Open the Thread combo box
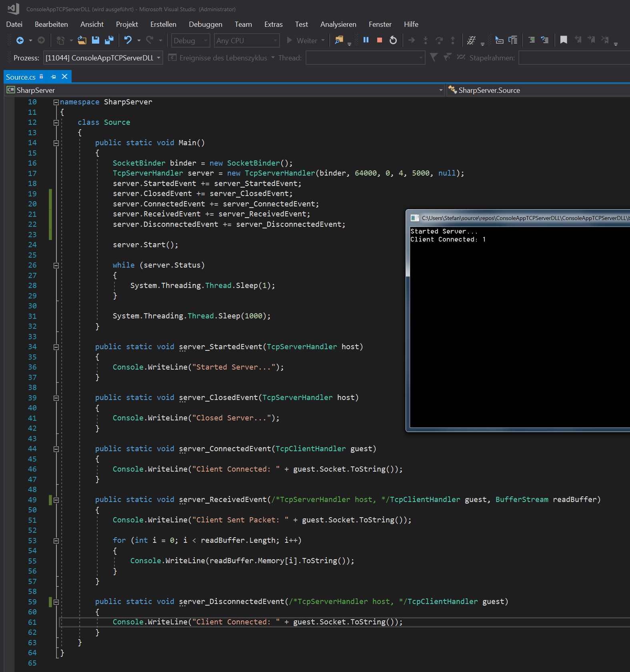 coord(365,58)
